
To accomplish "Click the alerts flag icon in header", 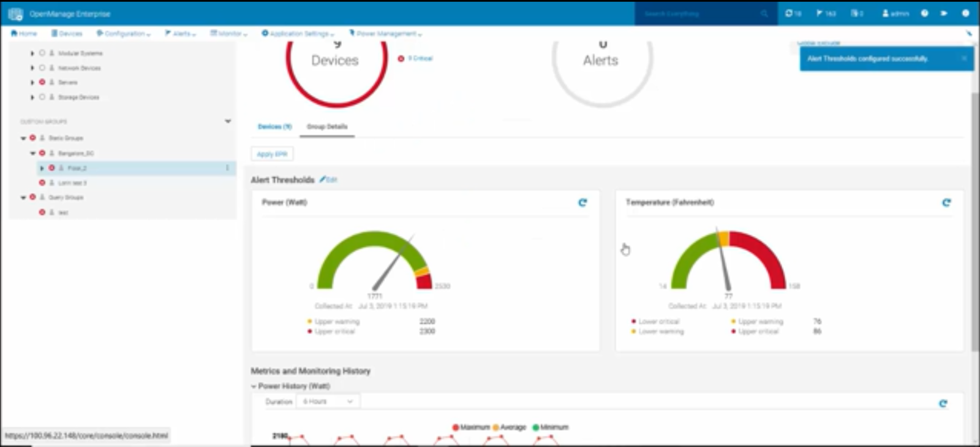I will point(825,13).
